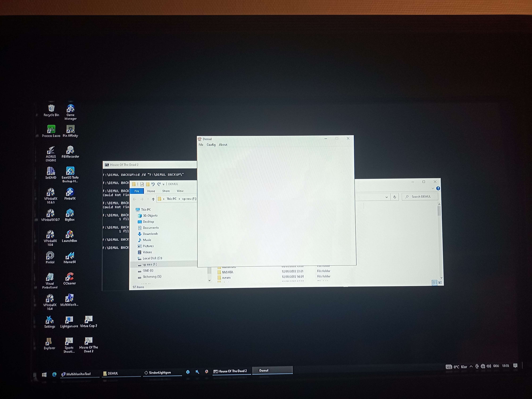Open the Customize Quick Access Toolbar dropdown
The height and width of the screenshot is (399, 532).
[163, 184]
